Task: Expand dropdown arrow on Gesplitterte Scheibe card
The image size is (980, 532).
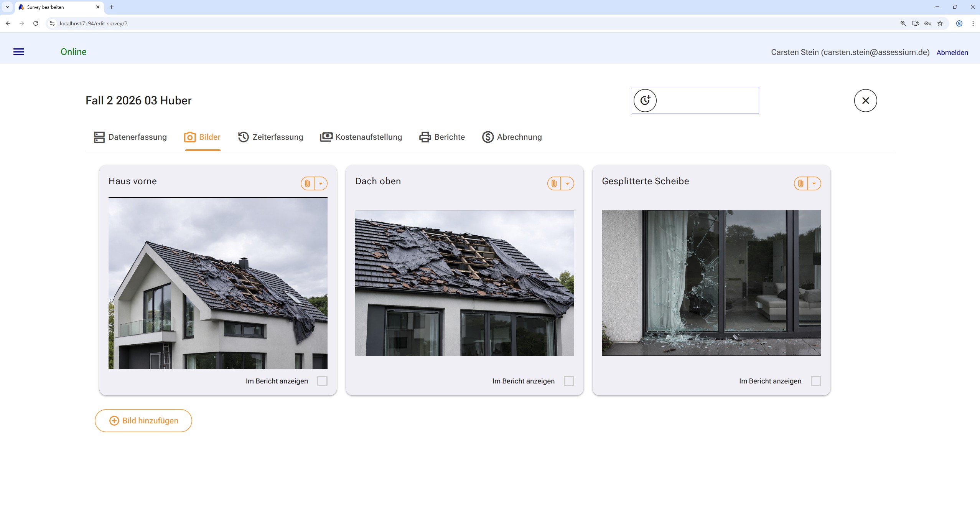Action: tap(814, 183)
